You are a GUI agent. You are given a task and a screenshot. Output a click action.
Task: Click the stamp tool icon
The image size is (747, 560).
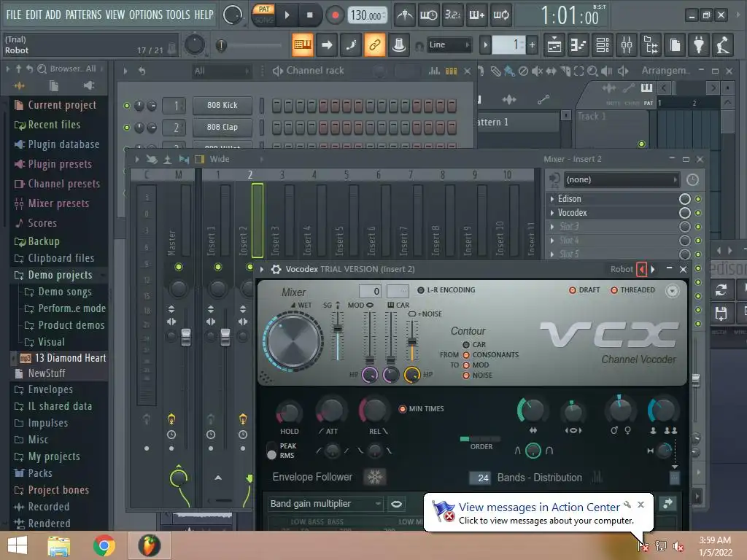(399, 45)
